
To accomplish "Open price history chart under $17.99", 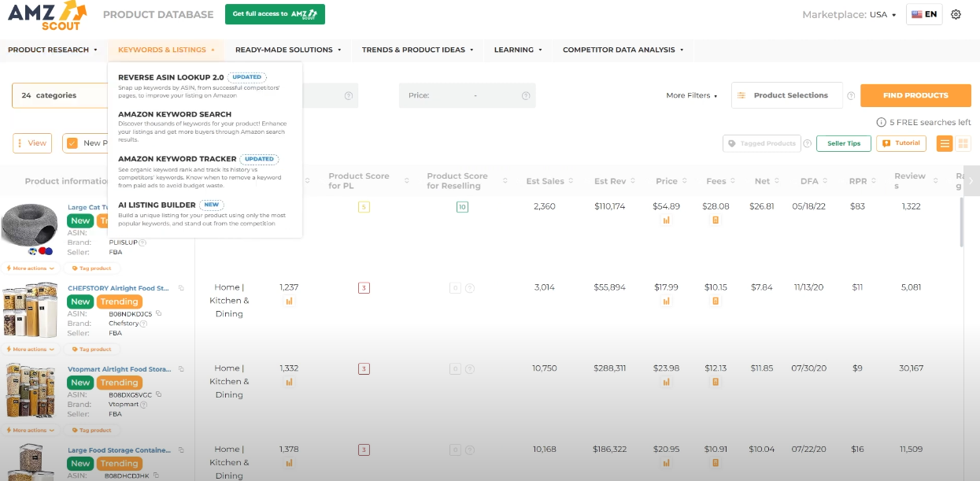I will (666, 301).
